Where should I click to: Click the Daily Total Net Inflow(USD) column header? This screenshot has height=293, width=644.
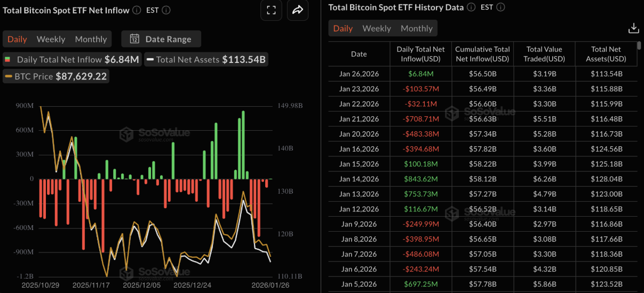[x=422, y=54]
